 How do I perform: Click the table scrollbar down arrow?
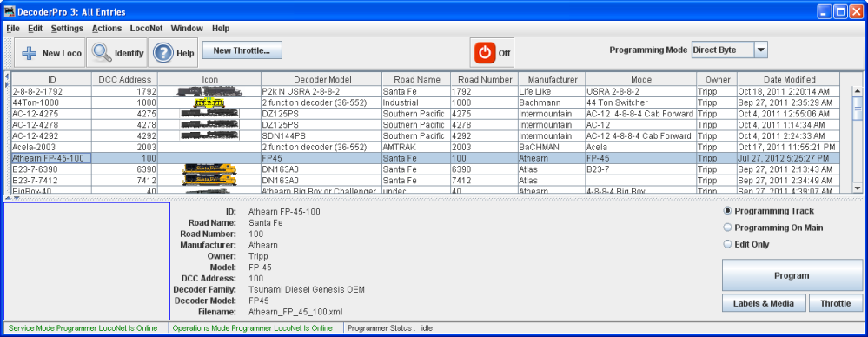(858, 188)
